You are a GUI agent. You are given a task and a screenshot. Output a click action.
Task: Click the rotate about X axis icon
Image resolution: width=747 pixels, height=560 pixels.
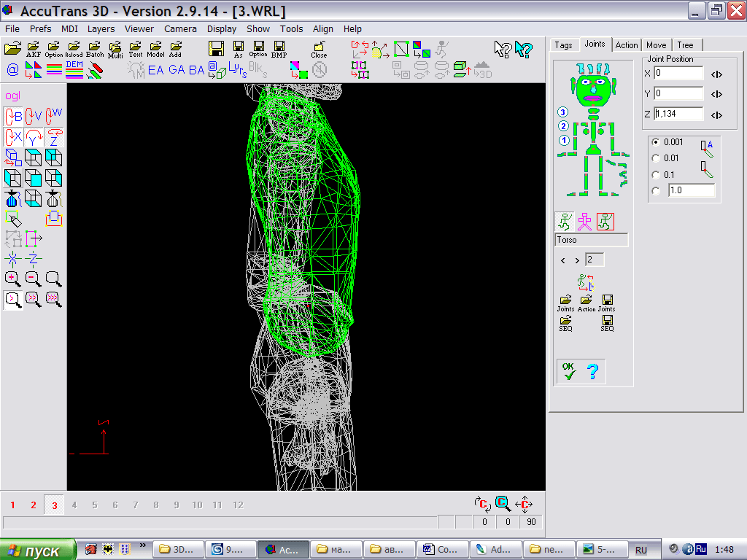13,137
